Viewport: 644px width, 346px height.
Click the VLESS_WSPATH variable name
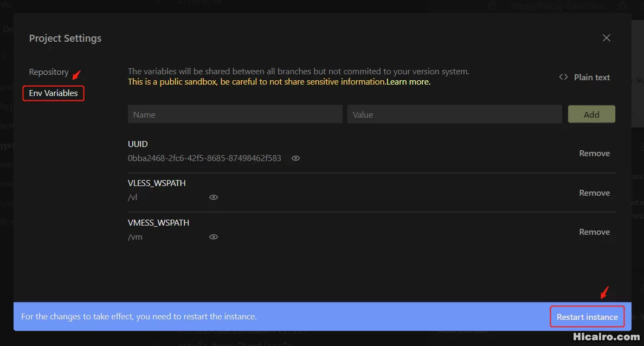point(157,183)
